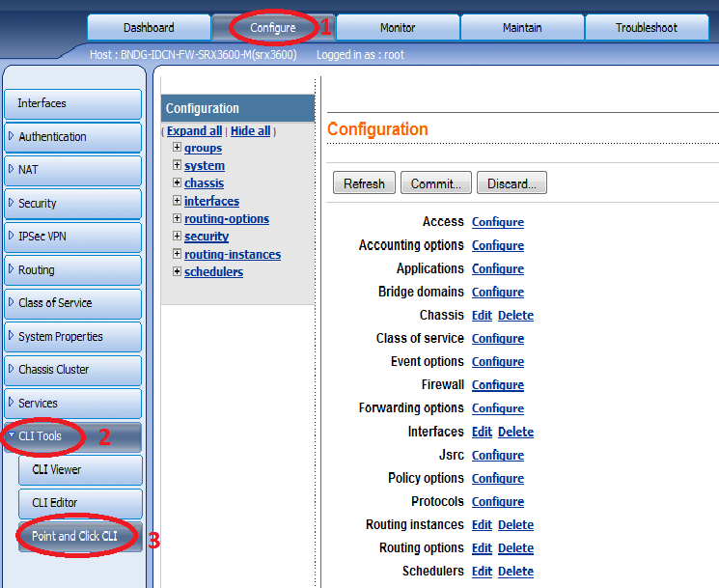Open the chassis tree link
719x588 pixels.
point(204,183)
